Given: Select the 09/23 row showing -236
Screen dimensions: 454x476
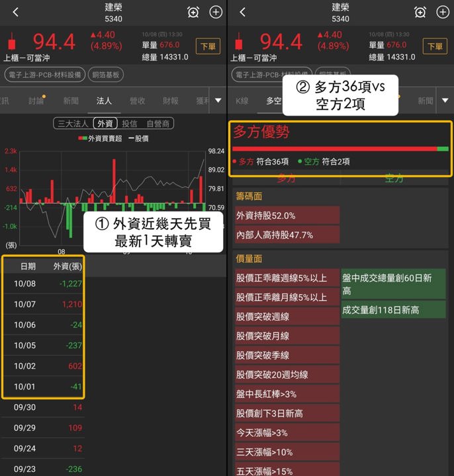Looking at the screenshot, I should pos(43,469).
